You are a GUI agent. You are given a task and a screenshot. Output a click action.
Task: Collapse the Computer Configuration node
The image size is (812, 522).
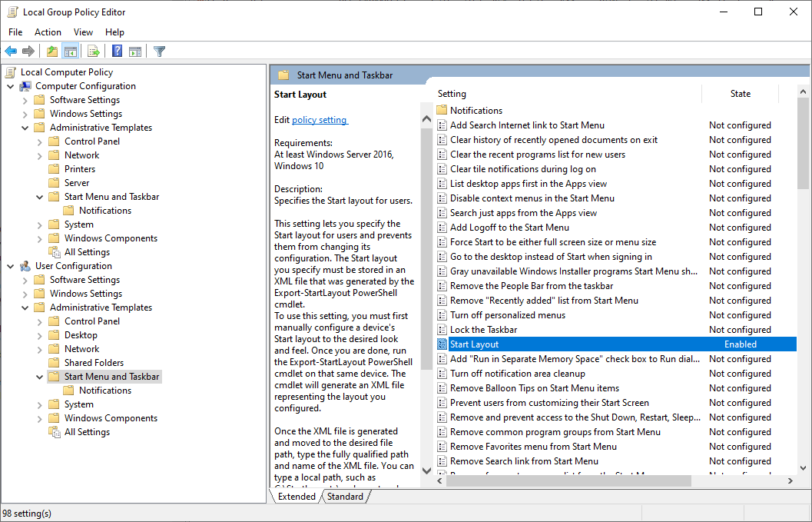point(10,86)
